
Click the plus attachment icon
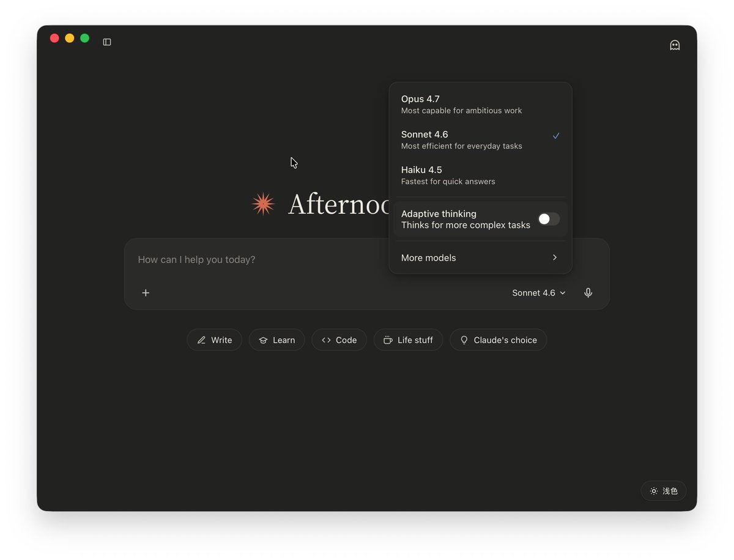[x=146, y=293]
